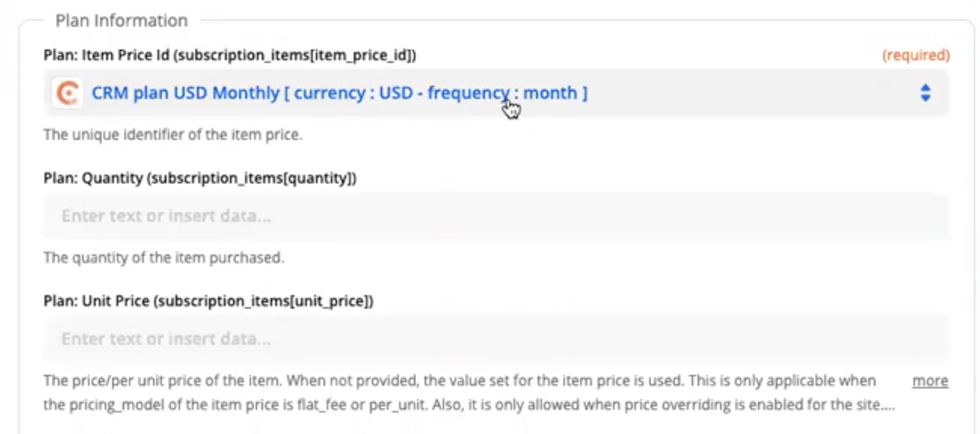The height and width of the screenshot is (434, 980).
Task: Click the unique identifier help text
Action: [173, 134]
